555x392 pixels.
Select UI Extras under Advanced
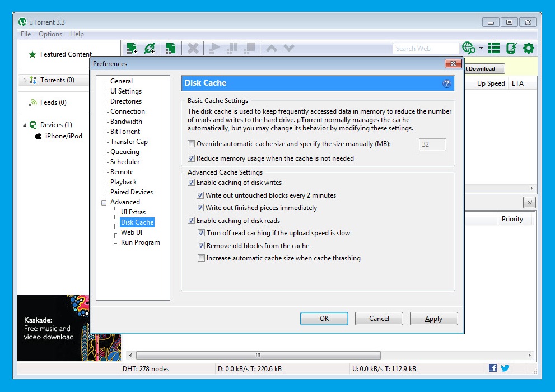(x=133, y=212)
